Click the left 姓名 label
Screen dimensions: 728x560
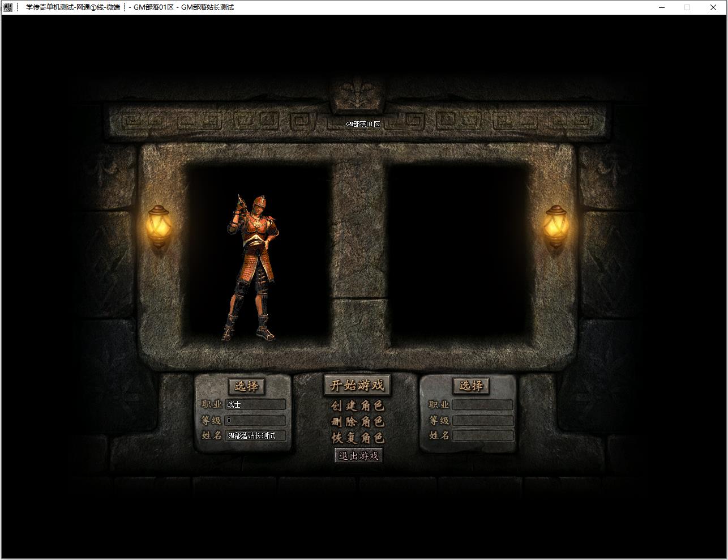212,435
